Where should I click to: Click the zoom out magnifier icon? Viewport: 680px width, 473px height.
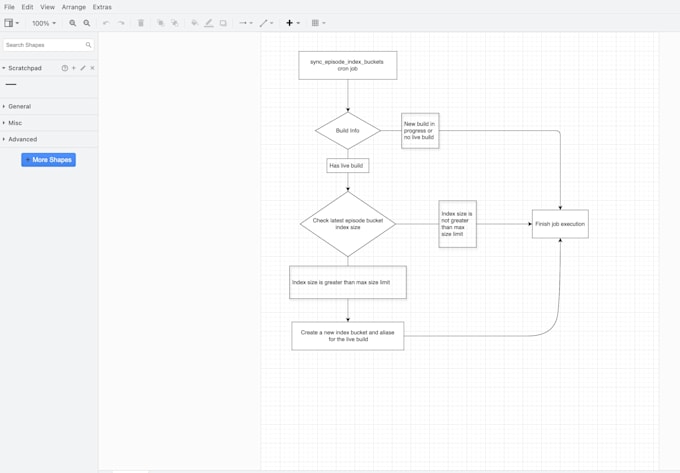point(87,23)
